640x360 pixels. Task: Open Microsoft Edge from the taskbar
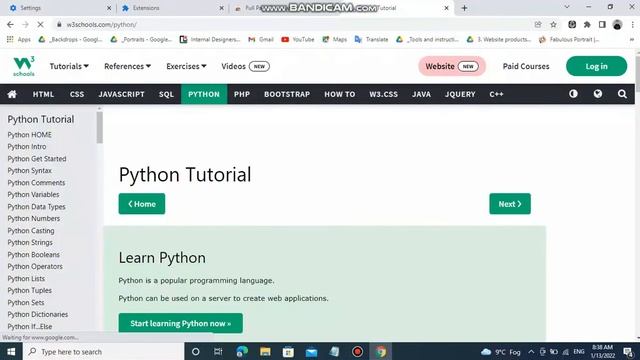(x=242, y=351)
